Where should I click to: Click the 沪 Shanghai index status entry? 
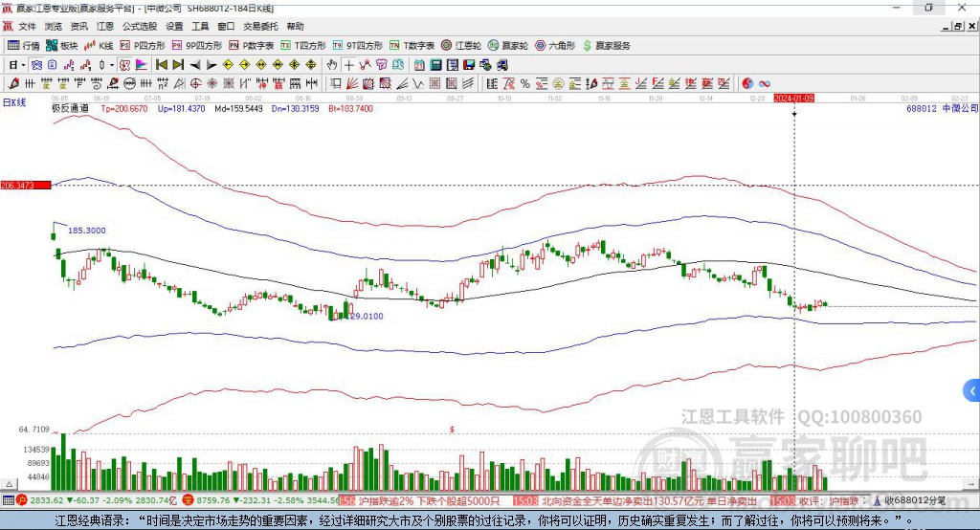[x=98, y=500]
